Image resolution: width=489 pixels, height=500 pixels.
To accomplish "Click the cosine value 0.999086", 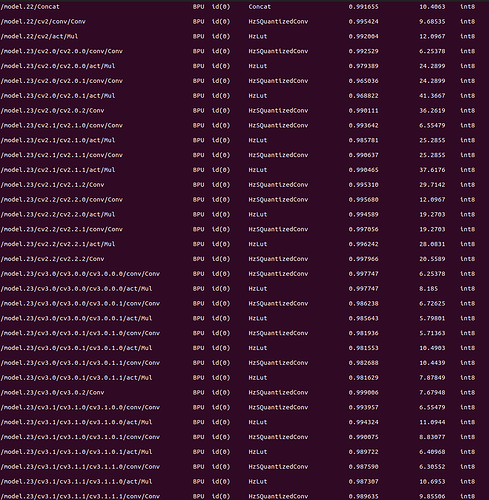I will [363, 393].
